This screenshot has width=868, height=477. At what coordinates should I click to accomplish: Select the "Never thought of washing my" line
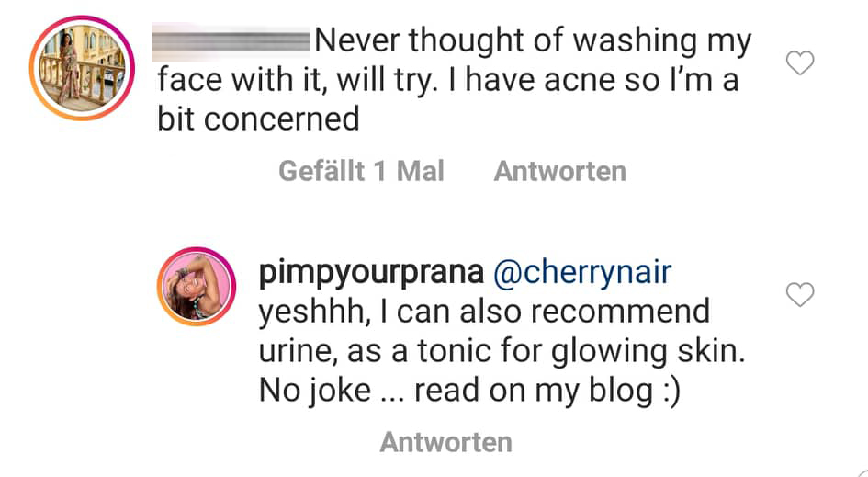coord(531,41)
